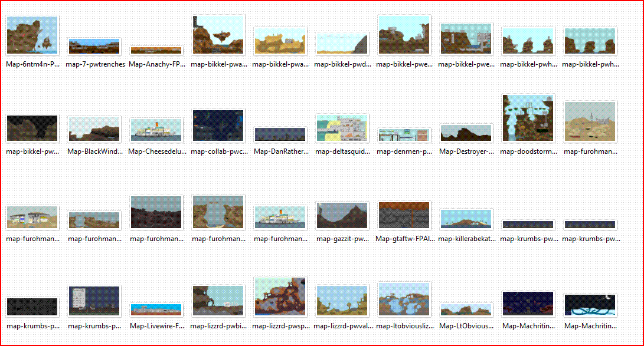Select the Map-Livewire-F thumbnail
The height and width of the screenshot is (346, 644).
point(156,309)
